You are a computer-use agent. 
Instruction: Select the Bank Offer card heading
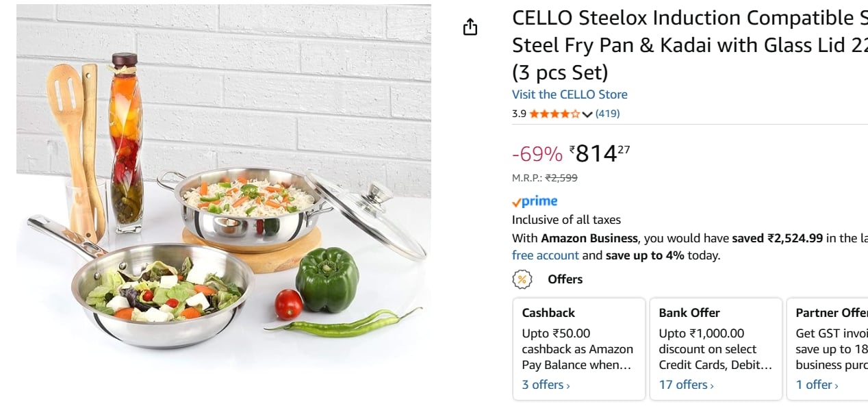coord(689,313)
